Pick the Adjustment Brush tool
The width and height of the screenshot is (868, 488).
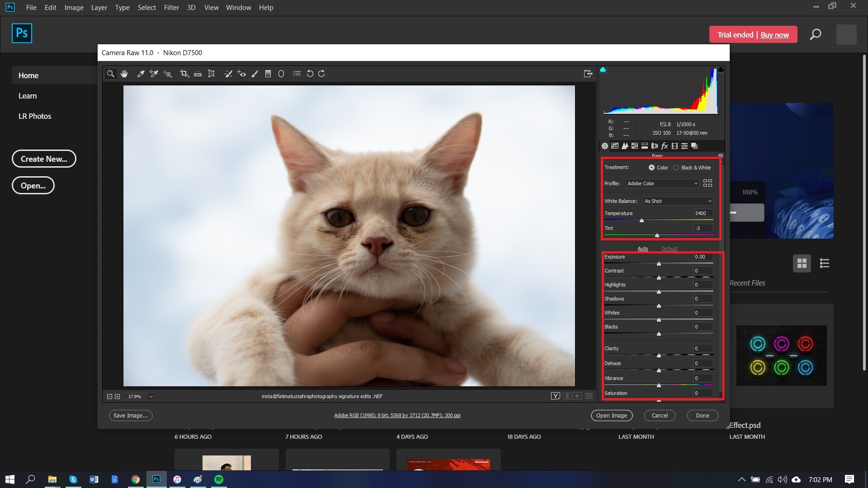(255, 74)
